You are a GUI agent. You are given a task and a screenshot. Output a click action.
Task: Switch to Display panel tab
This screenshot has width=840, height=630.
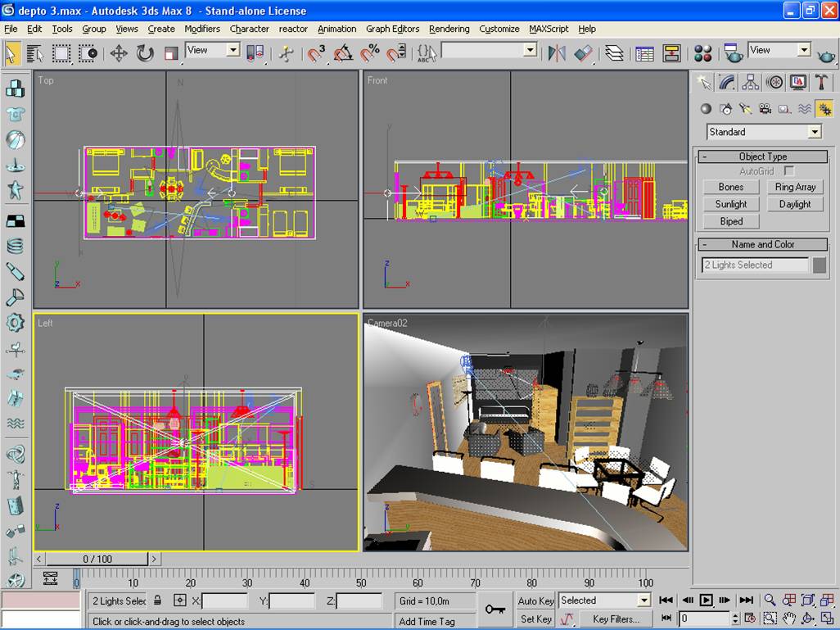click(797, 82)
